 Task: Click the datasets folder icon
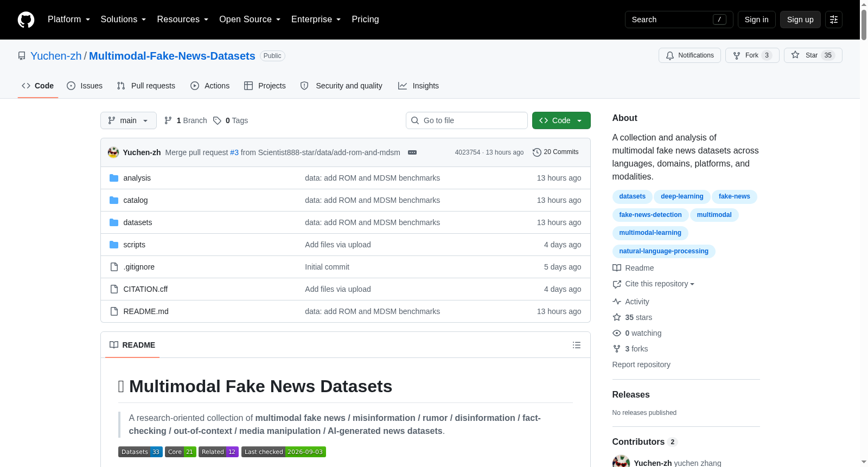pyautogui.click(x=114, y=222)
